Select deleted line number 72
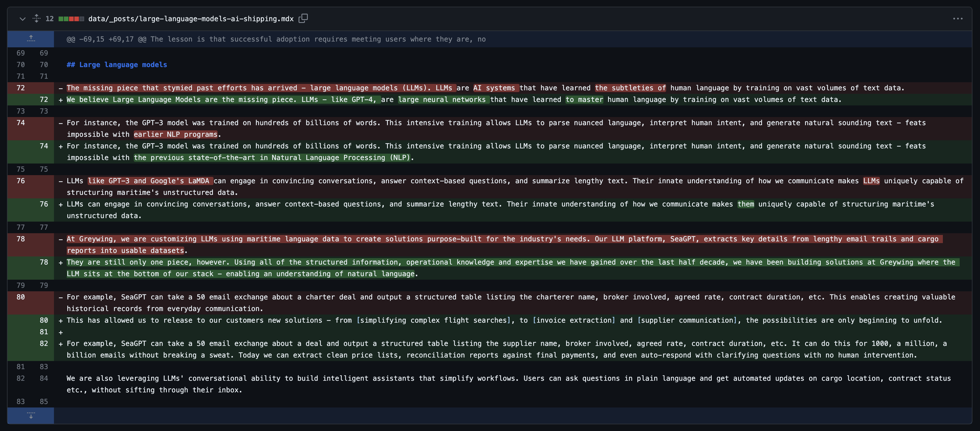 [21, 88]
